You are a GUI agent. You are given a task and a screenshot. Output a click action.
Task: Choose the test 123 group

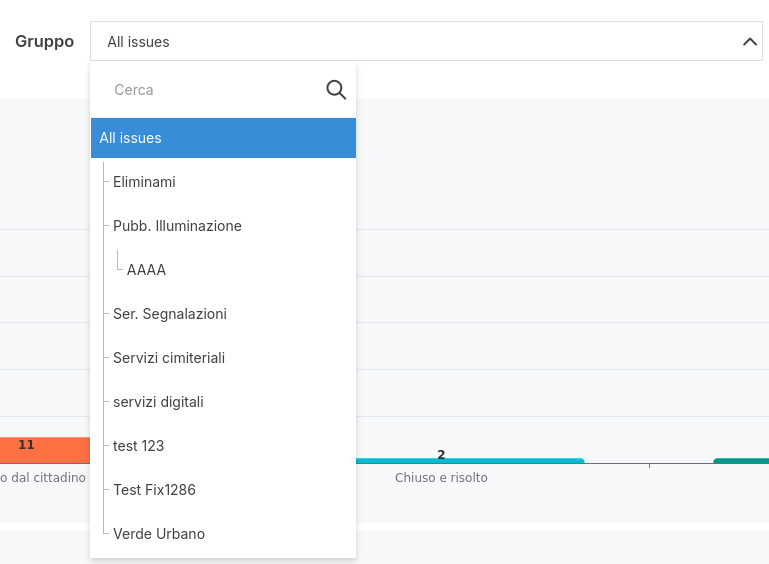point(138,446)
